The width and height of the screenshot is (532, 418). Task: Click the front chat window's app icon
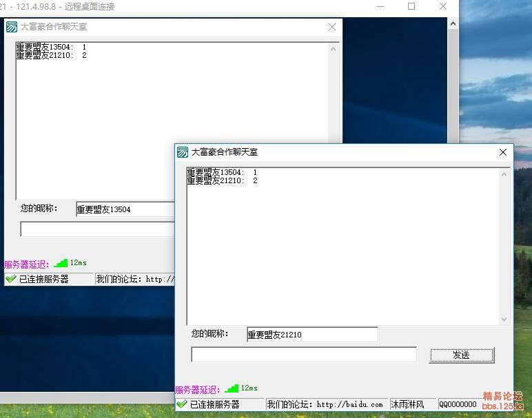(183, 152)
